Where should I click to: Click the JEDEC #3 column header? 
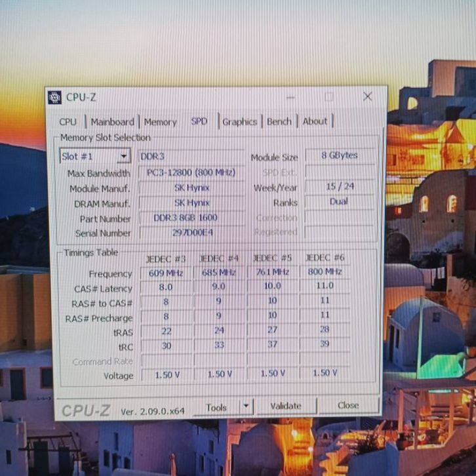[166, 259]
